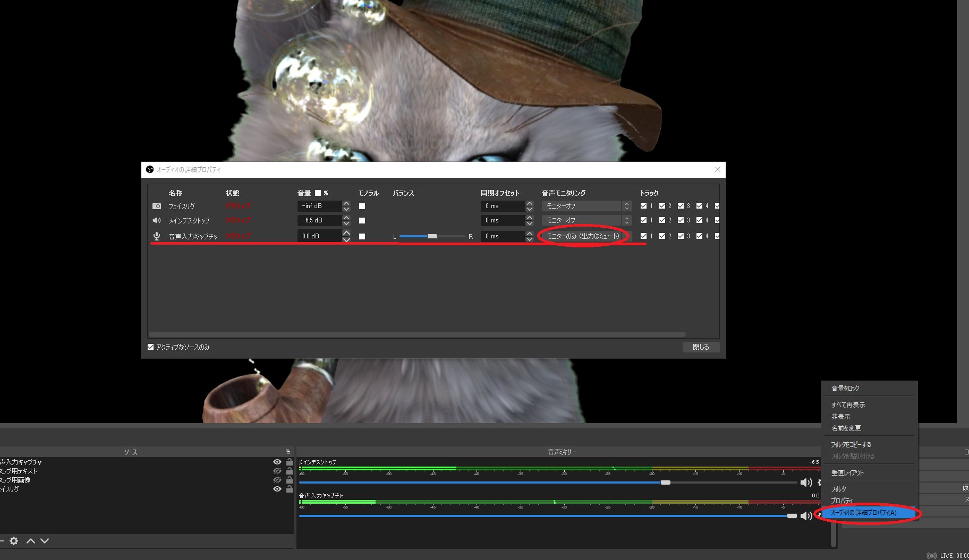The image size is (969, 560).
Task: Click the speaker icon beside メインデスクトップ
Action: (157, 220)
